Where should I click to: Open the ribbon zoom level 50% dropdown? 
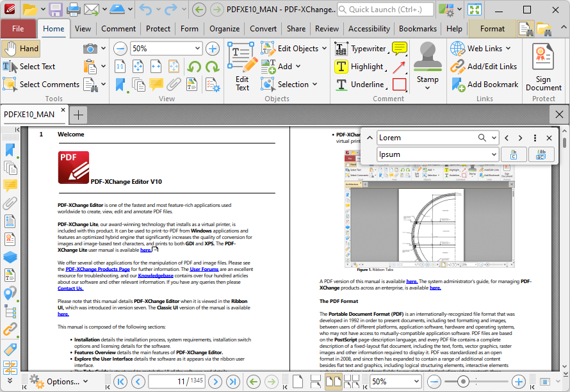pos(197,49)
